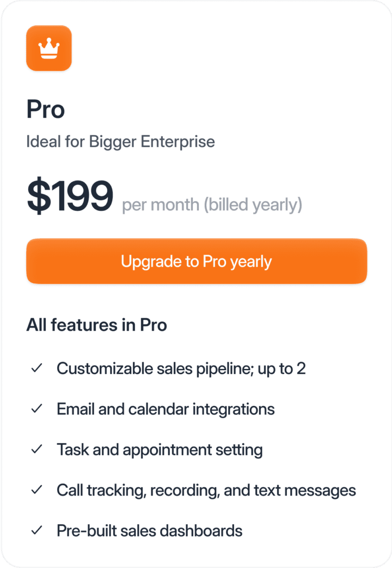Click the orange crown icon

[49, 49]
